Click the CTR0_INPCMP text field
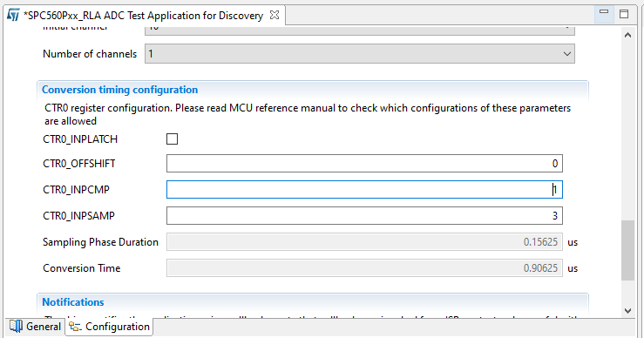Screen dimensions: 644x338 point(364,190)
